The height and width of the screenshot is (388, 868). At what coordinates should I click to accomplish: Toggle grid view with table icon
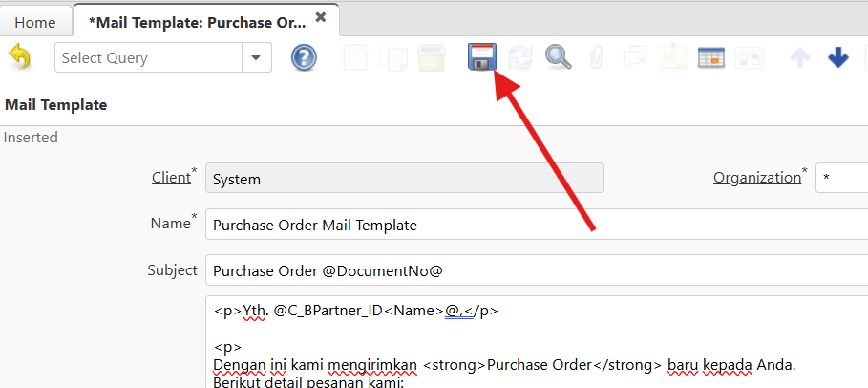tap(711, 57)
